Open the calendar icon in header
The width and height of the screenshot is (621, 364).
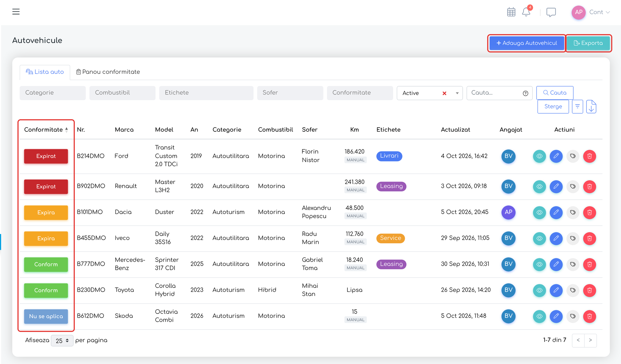[511, 12]
